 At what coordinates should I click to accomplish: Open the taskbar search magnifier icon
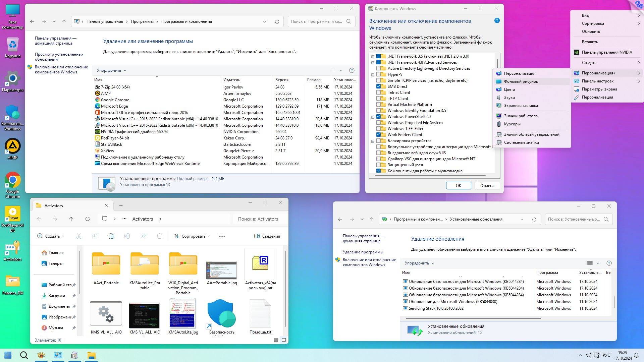click(24, 355)
